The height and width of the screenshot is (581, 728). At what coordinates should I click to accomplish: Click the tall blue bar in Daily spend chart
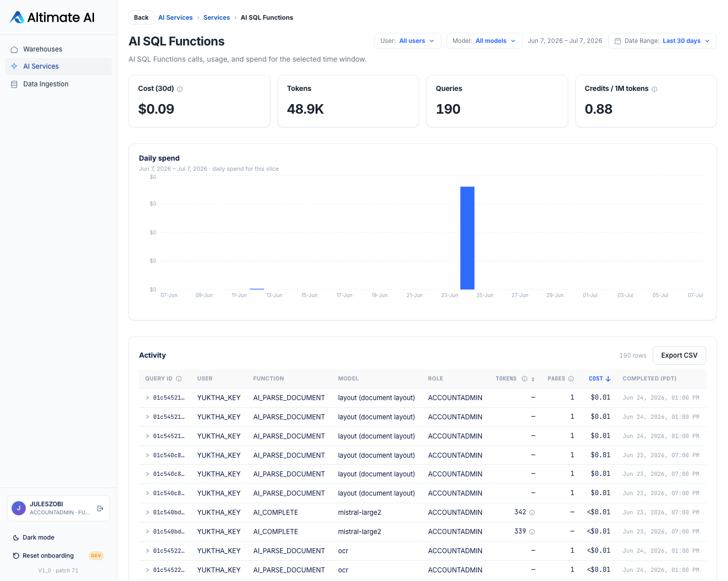(x=467, y=238)
